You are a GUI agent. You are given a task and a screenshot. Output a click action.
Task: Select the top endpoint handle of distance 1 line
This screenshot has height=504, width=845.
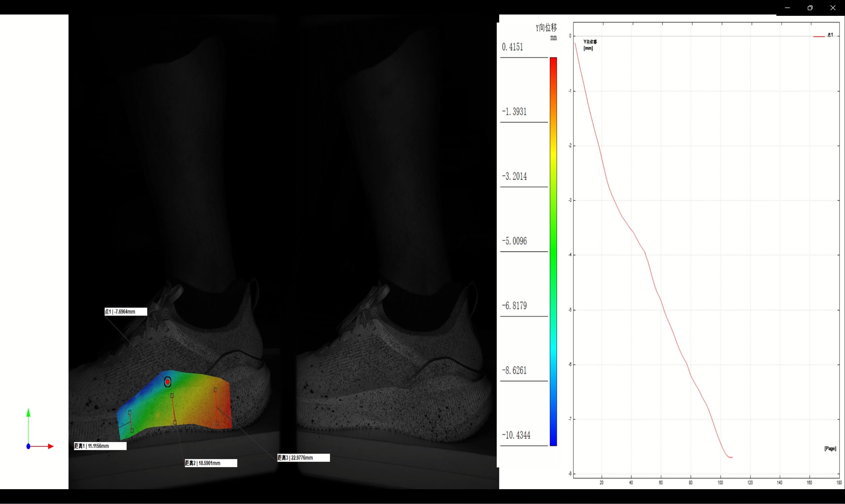(129, 413)
